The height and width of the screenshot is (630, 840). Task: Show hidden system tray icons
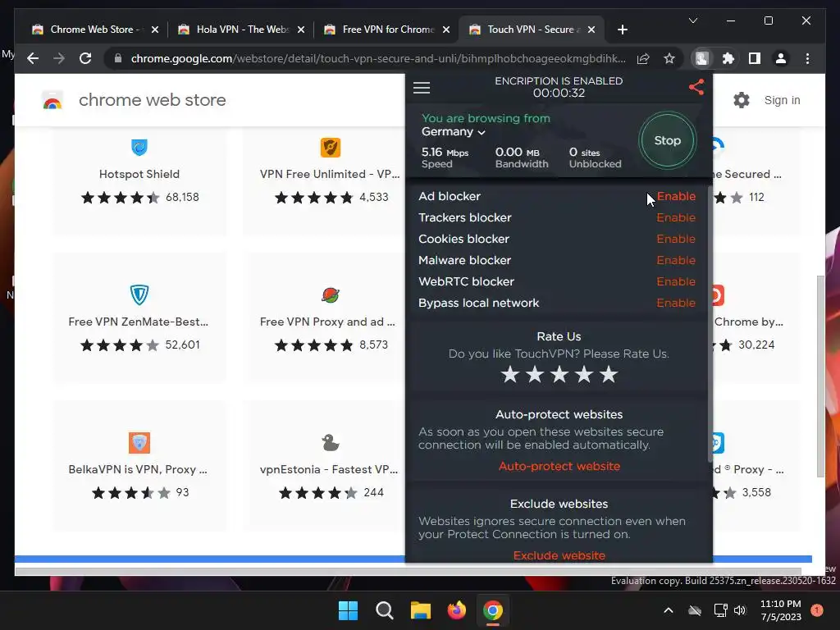668,610
